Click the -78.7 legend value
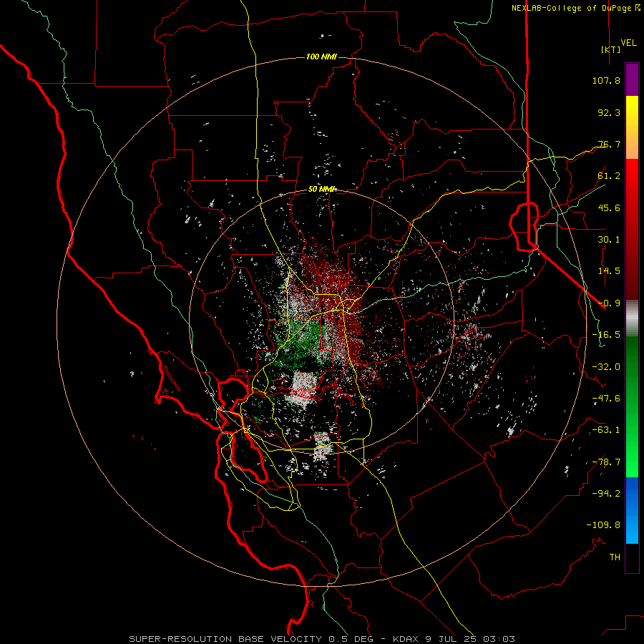The image size is (644, 644). tap(606, 462)
